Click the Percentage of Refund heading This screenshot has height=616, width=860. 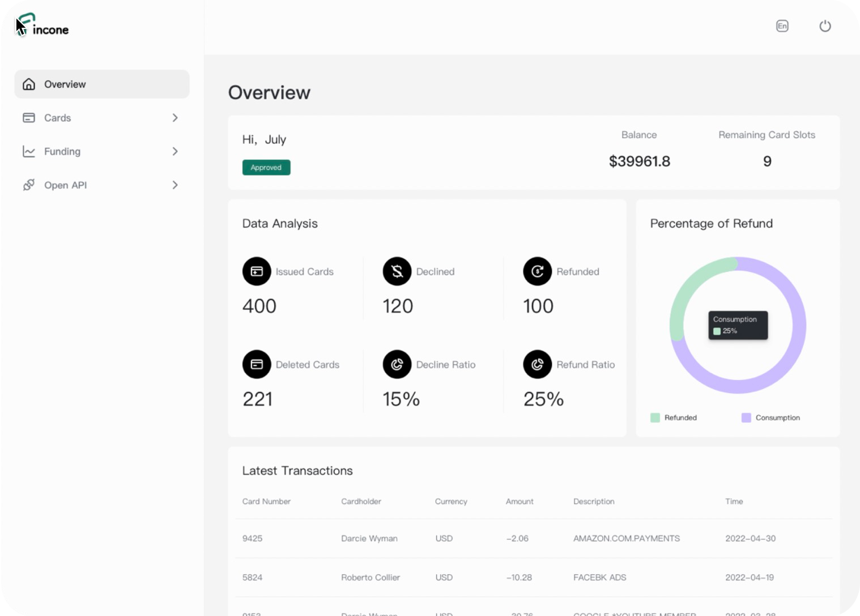[712, 224]
